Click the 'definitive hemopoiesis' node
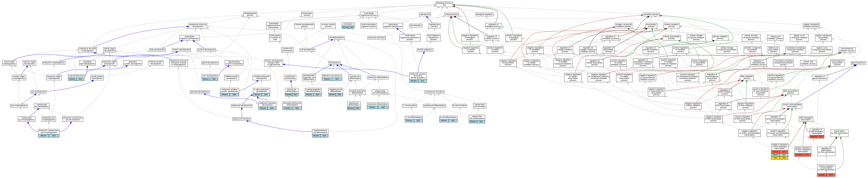Image resolution: width=868 pixels, height=178 pixels. (332, 78)
